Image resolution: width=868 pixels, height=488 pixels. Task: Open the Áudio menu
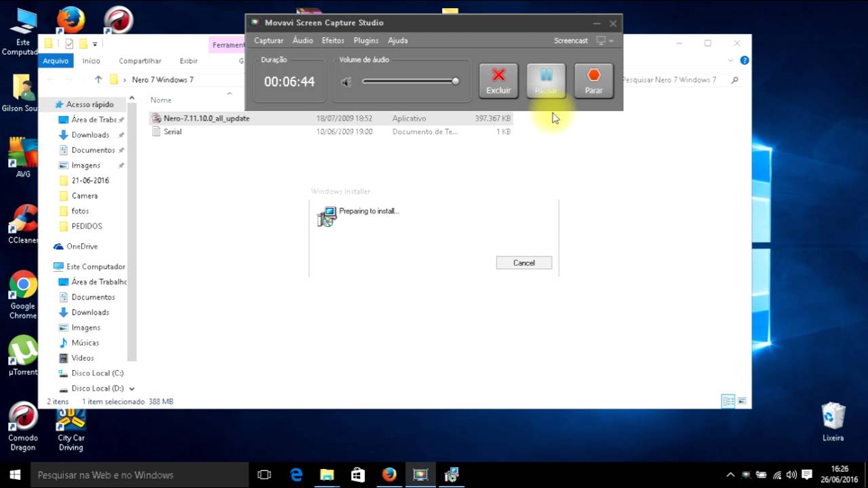click(302, 41)
